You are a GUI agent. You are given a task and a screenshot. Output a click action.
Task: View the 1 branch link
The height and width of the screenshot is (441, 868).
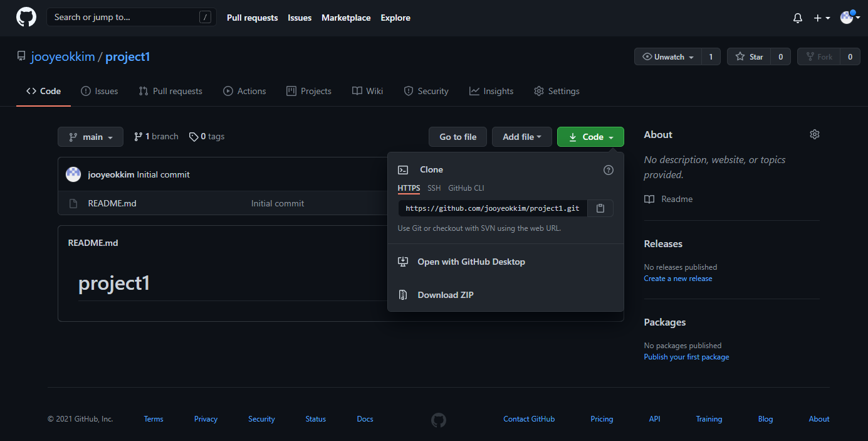click(x=156, y=136)
